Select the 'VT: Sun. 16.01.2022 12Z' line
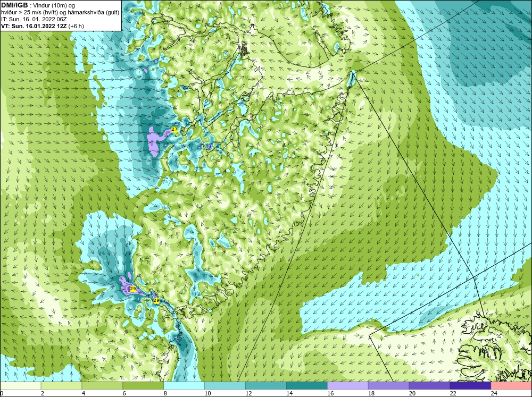The height and width of the screenshot is (397, 532). pos(34,26)
